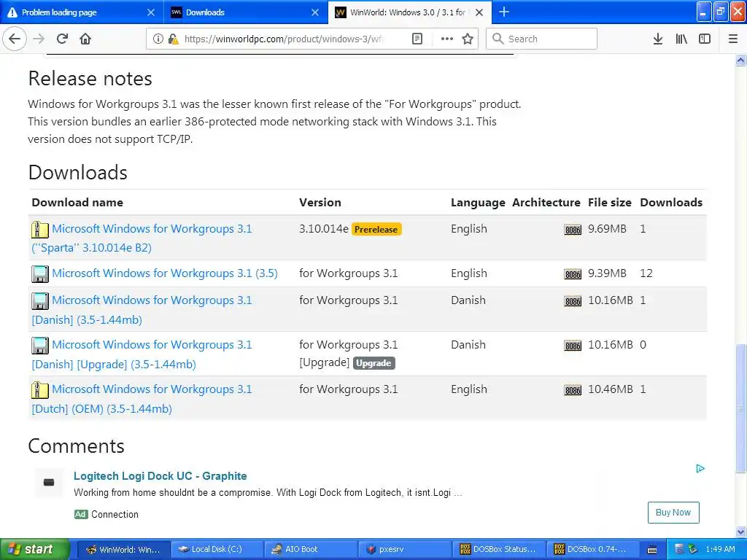Click 8086 chip icon in 10.46MB row

[572, 391]
